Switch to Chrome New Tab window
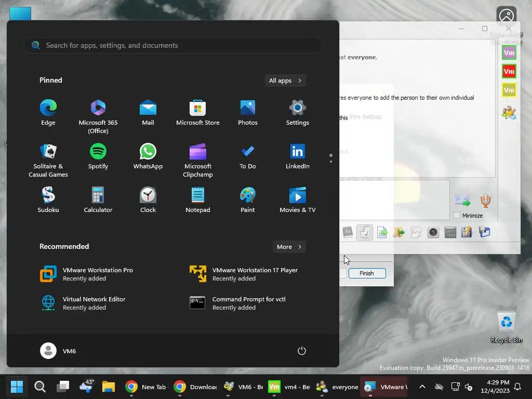The height and width of the screenshot is (399, 532). pos(147,387)
